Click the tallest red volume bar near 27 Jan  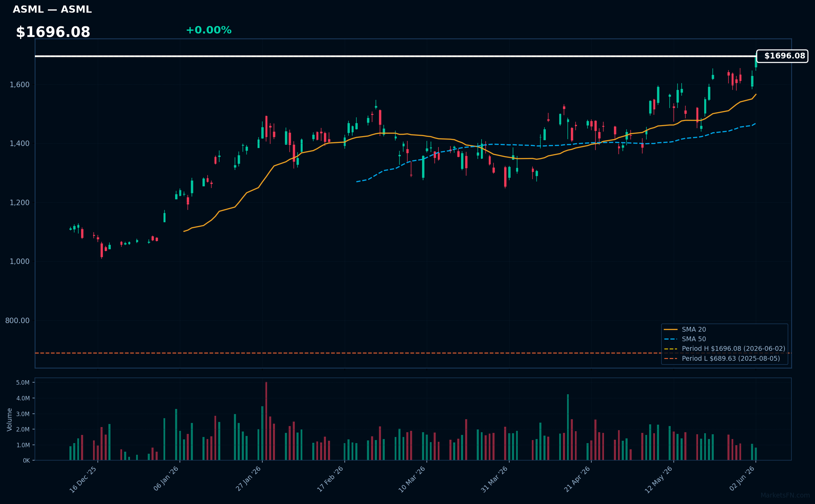click(x=266, y=421)
